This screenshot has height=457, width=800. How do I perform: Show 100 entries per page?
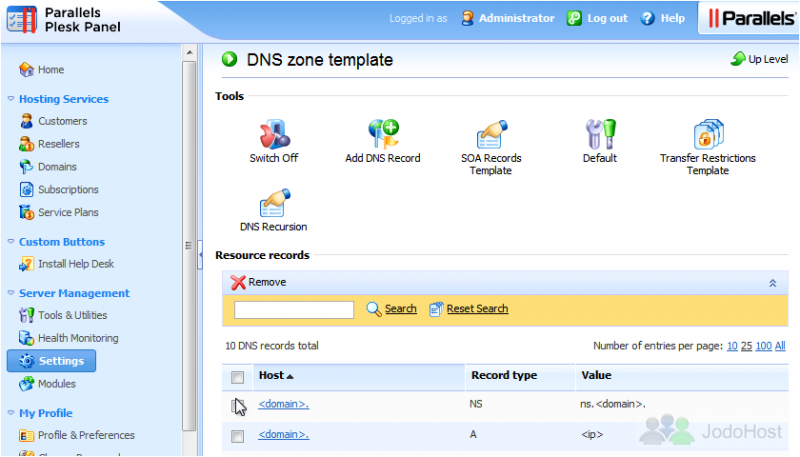pyautogui.click(x=763, y=346)
